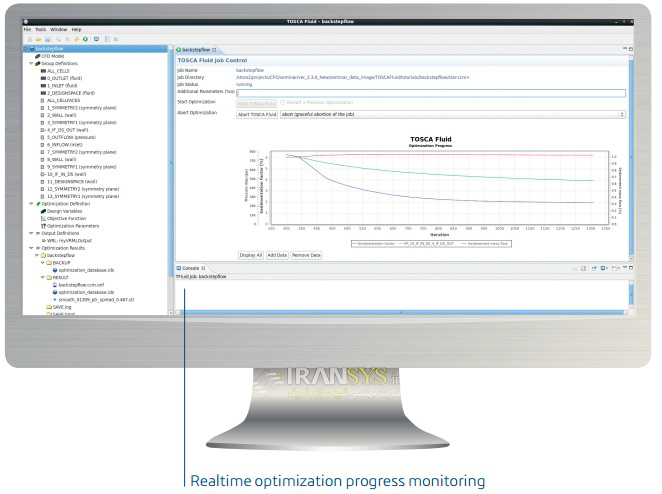Click backstepflow.ccm.onf file icon
The height and width of the screenshot is (494, 662).
click(55, 285)
